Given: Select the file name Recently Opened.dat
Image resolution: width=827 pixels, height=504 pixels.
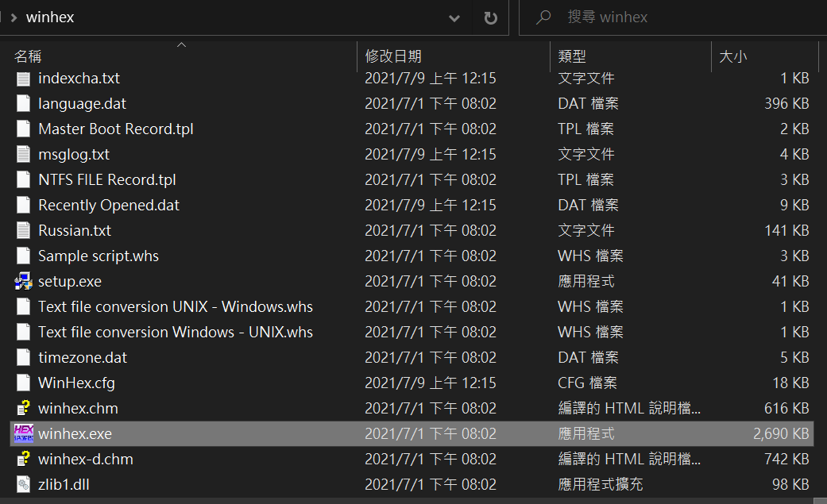Looking at the screenshot, I should pos(109,205).
